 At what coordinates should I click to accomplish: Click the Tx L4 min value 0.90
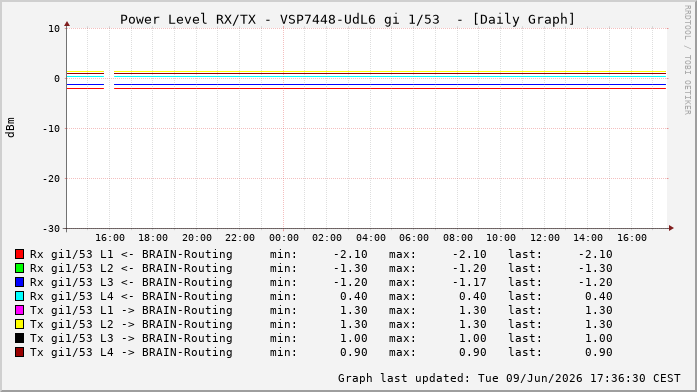pyautogui.click(x=354, y=352)
